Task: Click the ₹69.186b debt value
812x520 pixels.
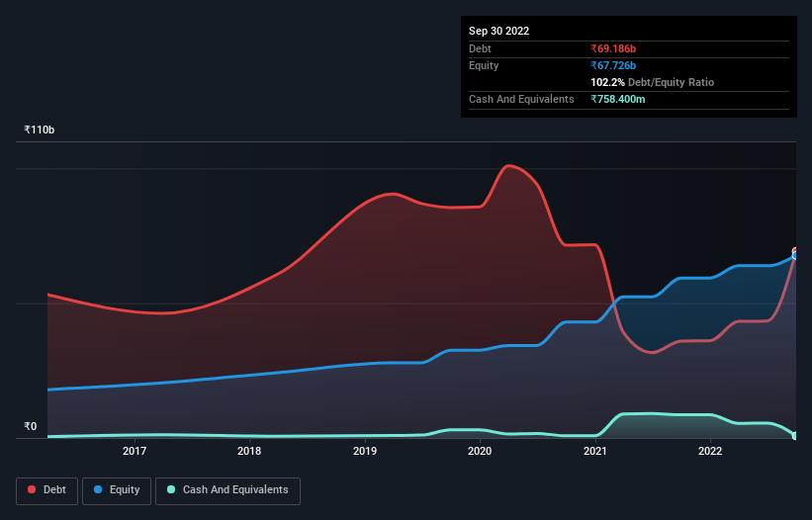Action: (x=613, y=48)
